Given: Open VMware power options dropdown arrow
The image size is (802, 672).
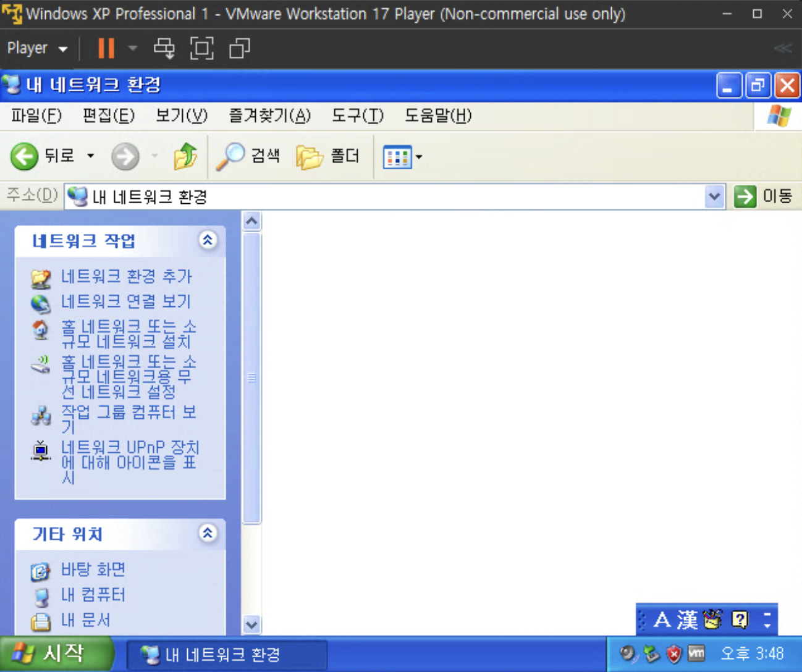Looking at the screenshot, I should tap(132, 48).
